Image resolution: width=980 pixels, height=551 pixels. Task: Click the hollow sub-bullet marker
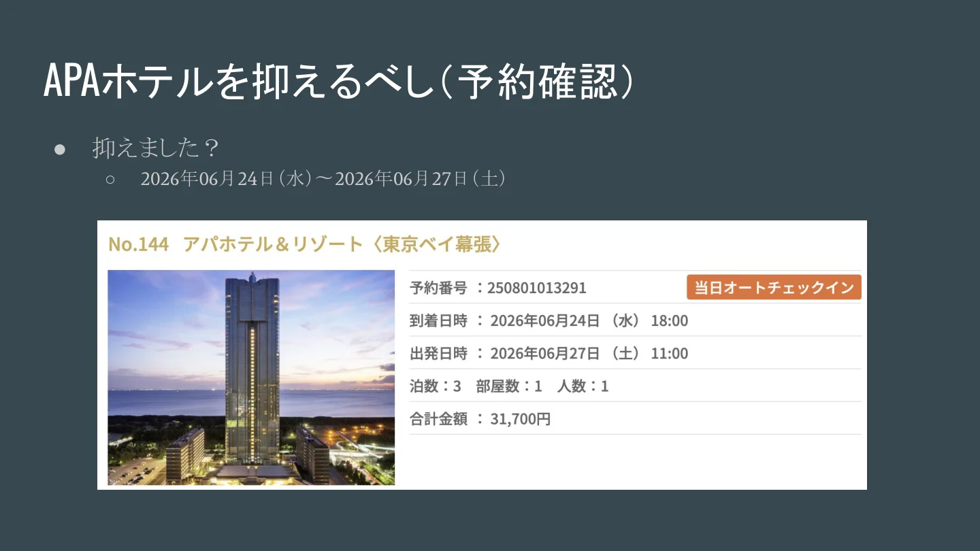point(110,180)
